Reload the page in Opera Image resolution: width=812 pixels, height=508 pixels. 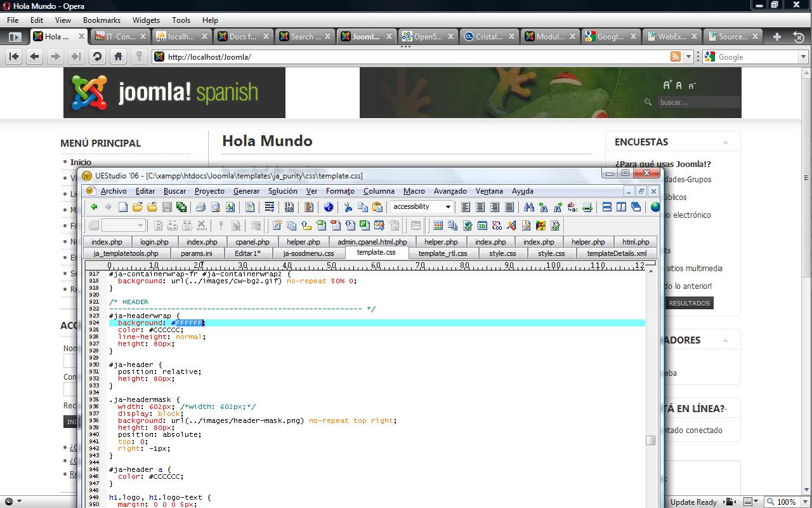click(97, 57)
